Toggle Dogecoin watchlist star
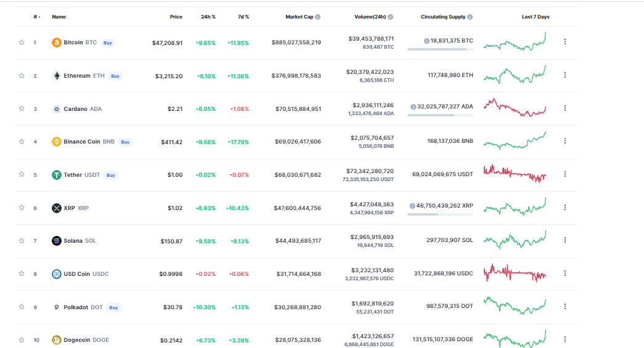This screenshot has height=348, width=644. [22, 339]
